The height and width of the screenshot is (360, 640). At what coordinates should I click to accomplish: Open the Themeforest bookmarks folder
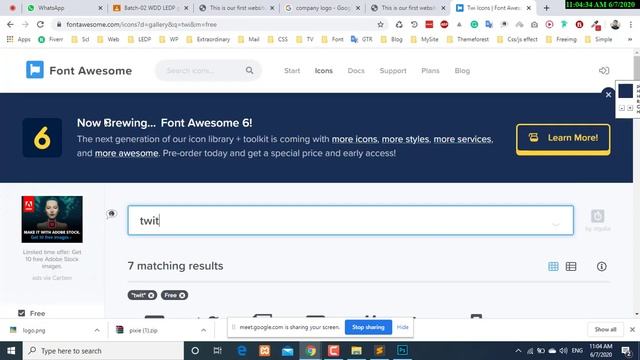(x=468, y=39)
